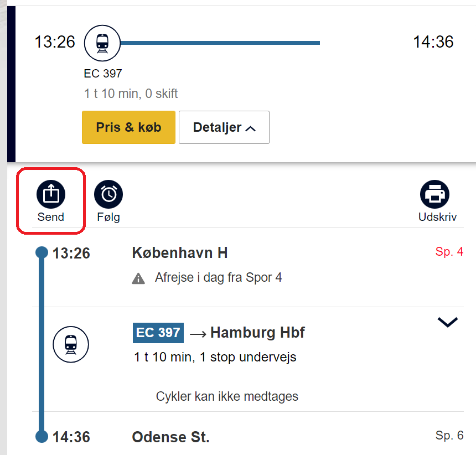The width and height of the screenshot is (476, 455).
Task: Click the departure timeline dot at 13:26
Action: (41, 252)
